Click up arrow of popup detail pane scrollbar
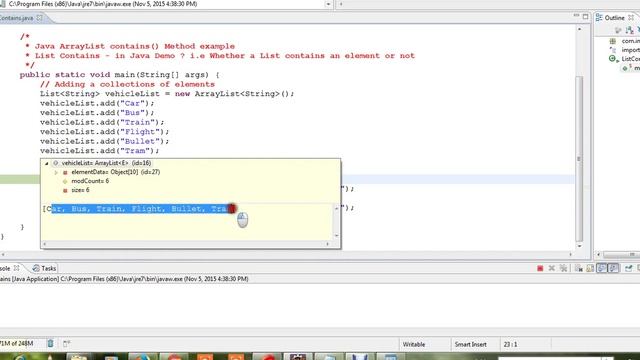This screenshot has width=640, height=360. [x=336, y=208]
